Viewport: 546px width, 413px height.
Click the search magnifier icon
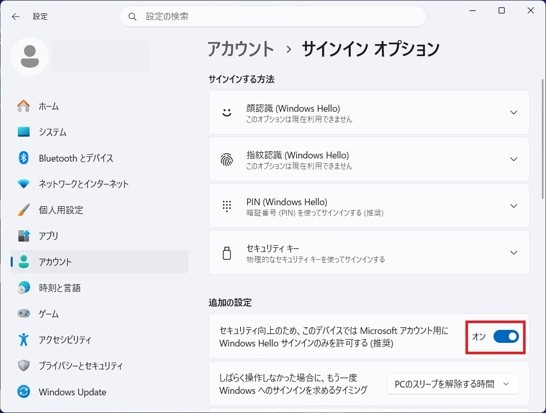[132, 16]
